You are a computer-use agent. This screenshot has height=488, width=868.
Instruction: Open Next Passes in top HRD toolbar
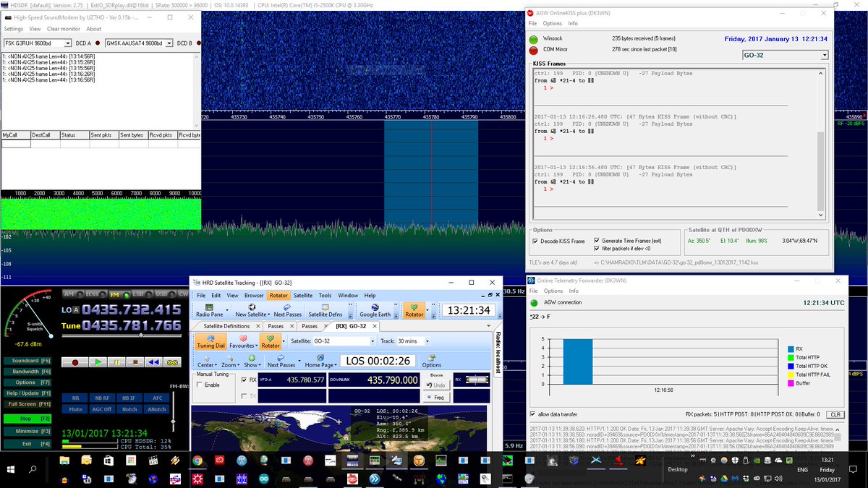click(288, 310)
